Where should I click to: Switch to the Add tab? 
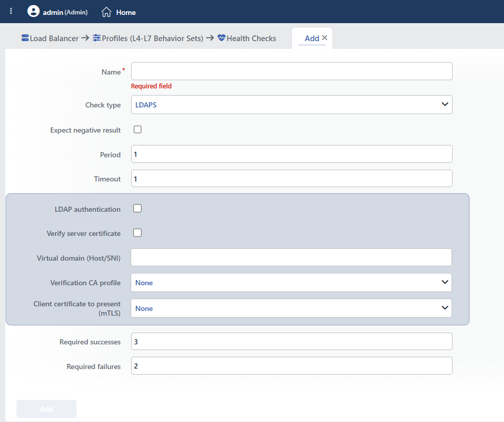(312, 39)
